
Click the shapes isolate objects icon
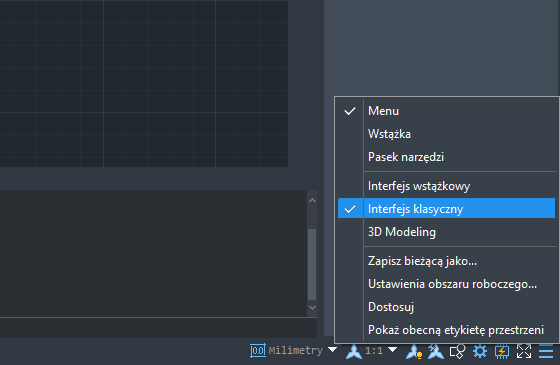pos(458,352)
